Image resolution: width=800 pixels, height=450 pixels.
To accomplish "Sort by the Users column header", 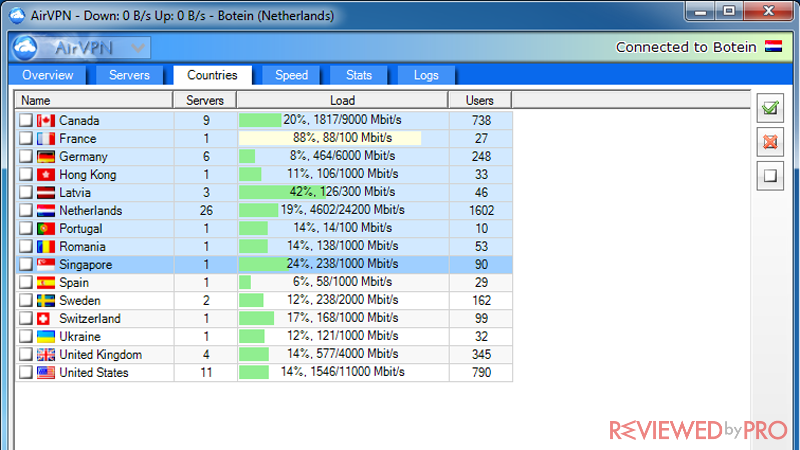I will pyautogui.click(x=480, y=101).
